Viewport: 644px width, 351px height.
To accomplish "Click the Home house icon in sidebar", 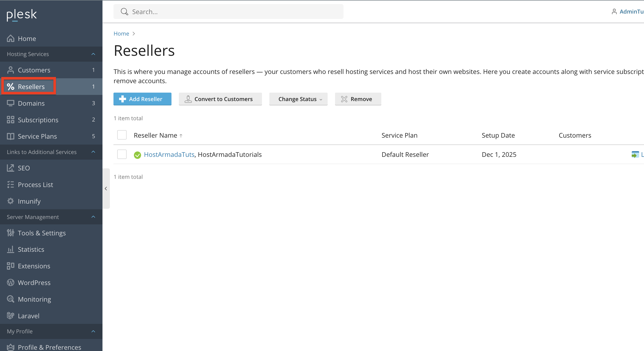I will pyautogui.click(x=10, y=38).
